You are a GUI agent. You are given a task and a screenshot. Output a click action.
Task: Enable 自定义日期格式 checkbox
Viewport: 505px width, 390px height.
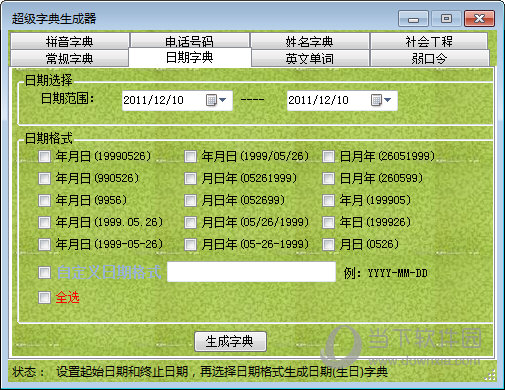[x=44, y=272]
